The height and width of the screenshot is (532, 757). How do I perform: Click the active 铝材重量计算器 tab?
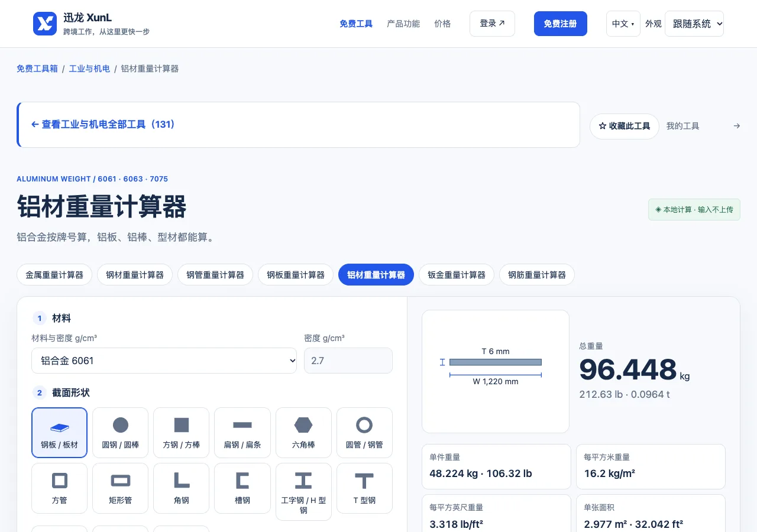pos(376,275)
